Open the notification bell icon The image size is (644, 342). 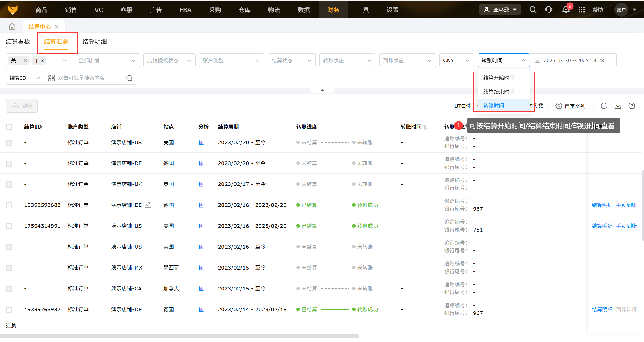pos(566,10)
